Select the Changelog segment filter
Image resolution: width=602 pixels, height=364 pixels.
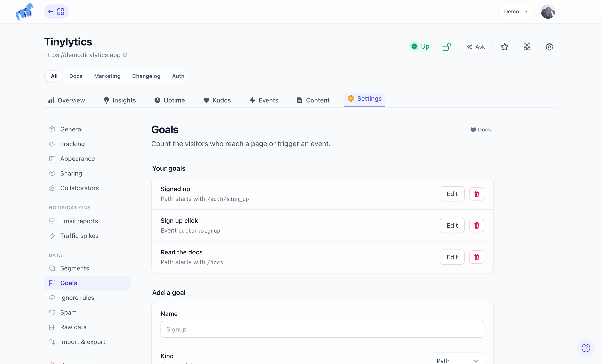point(146,76)
